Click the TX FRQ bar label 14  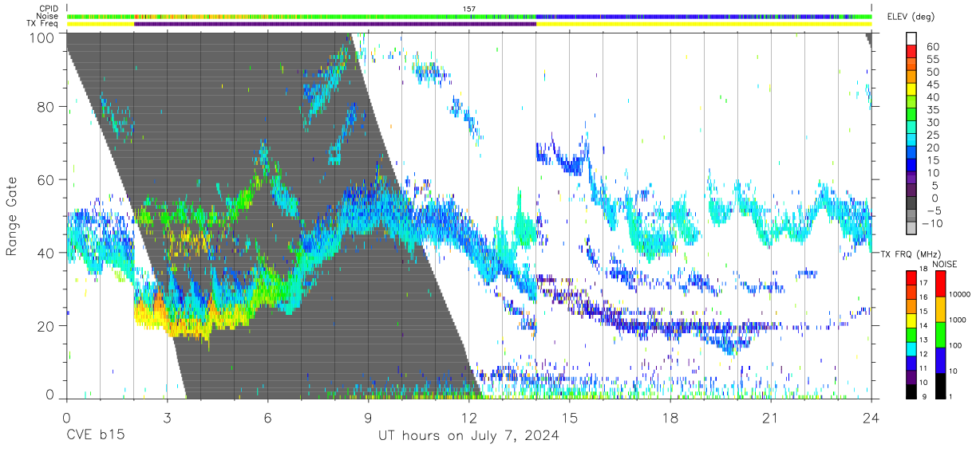point(923,326)
